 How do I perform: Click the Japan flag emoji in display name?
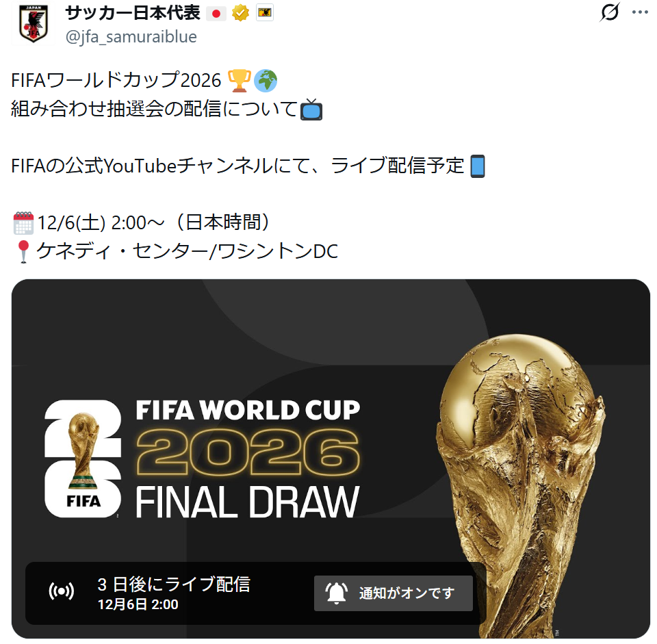point(216,14)
